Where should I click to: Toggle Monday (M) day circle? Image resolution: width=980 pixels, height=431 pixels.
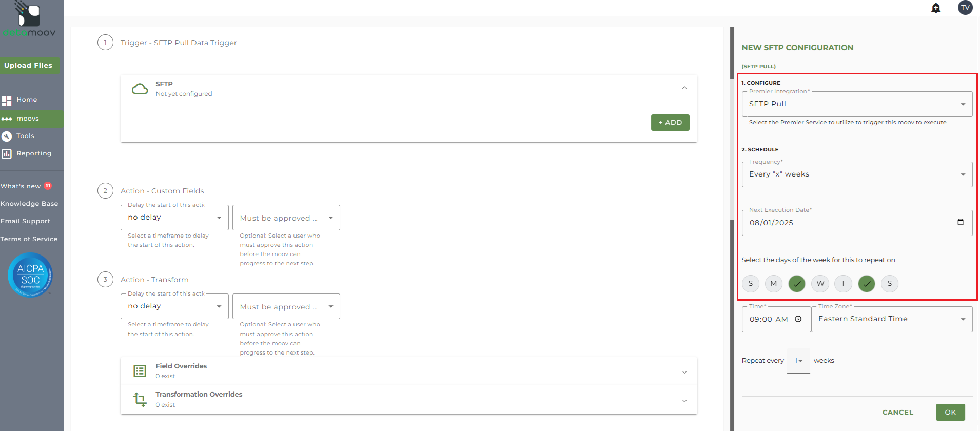pyautogui.click(x=774, y=283)
